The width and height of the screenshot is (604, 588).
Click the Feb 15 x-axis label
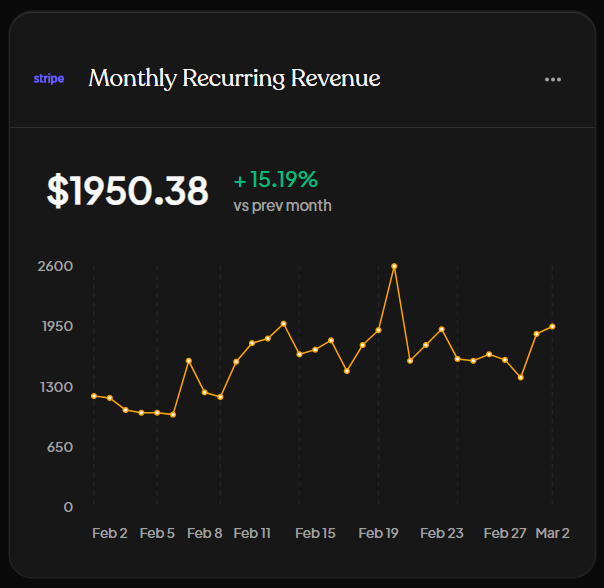[315, 533]
